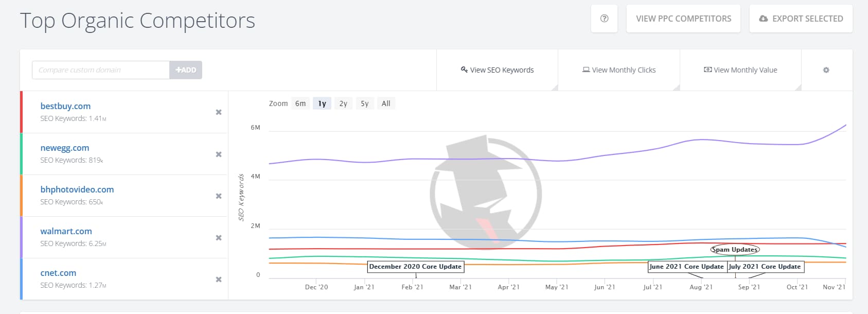Remove walmart.com from the comparison
868x314 pixels.
pyautogui.click(x=219, y=238)
